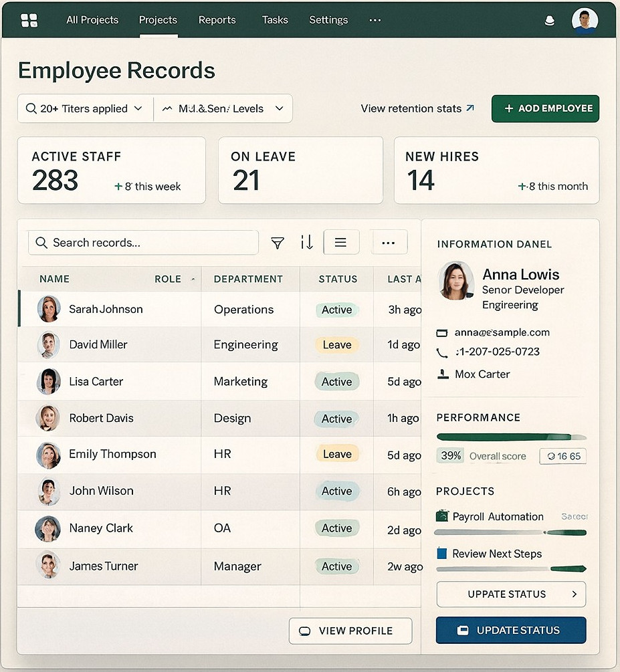The width and height of the screenshot is (620, 672).
Task: Toggle Emily Thompson's Leave status badge
Action: [x=336, y=453]
